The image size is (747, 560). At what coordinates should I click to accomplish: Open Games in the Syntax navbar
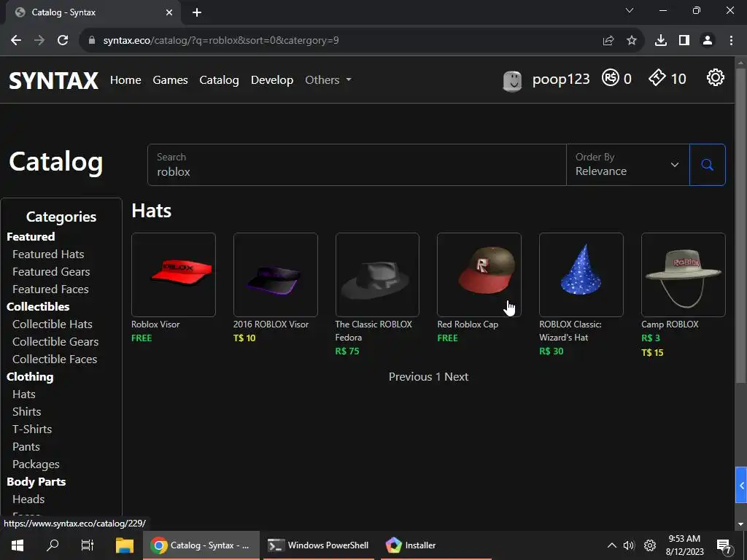click(x=170, y=80)
